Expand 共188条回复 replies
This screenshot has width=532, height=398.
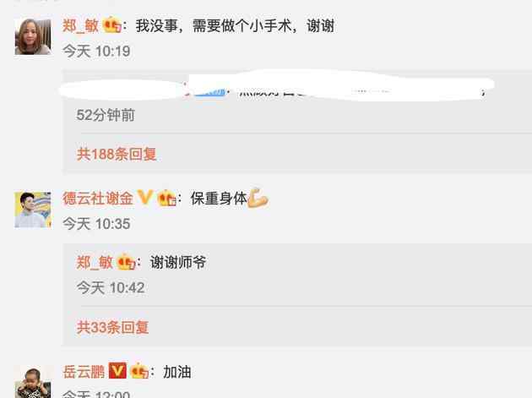pyautogui.click(x=117, y=154)
